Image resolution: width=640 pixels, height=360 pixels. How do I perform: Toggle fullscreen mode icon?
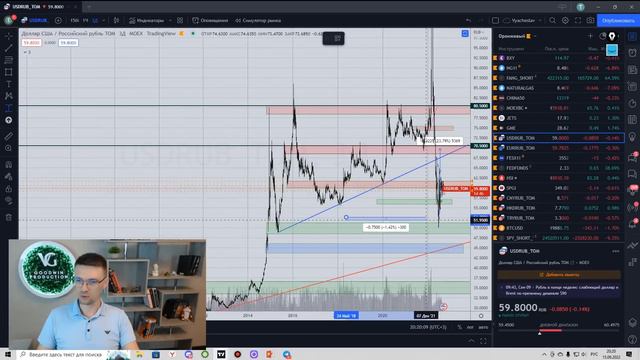578,20
